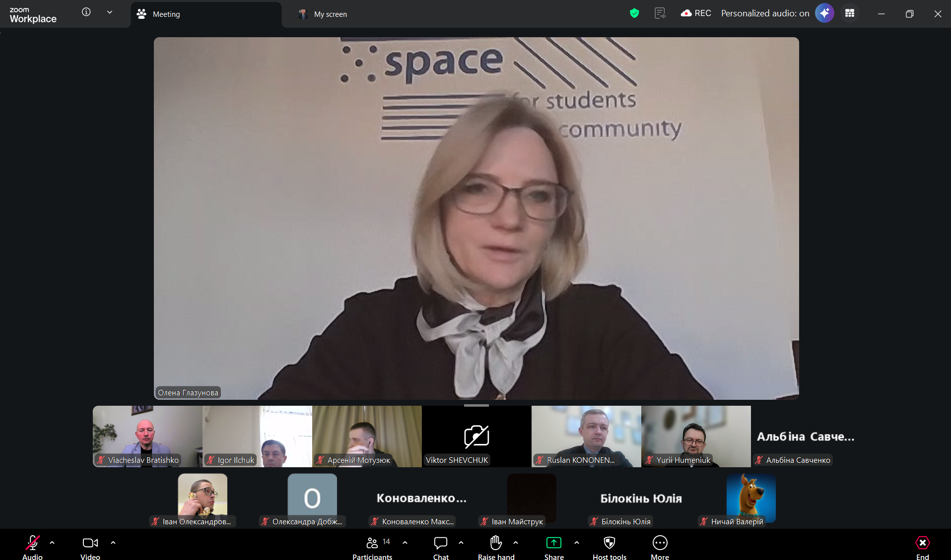This screenshot has height=560, width=951.
Task: Minimize the Zoom window
Action: [882, 14]
